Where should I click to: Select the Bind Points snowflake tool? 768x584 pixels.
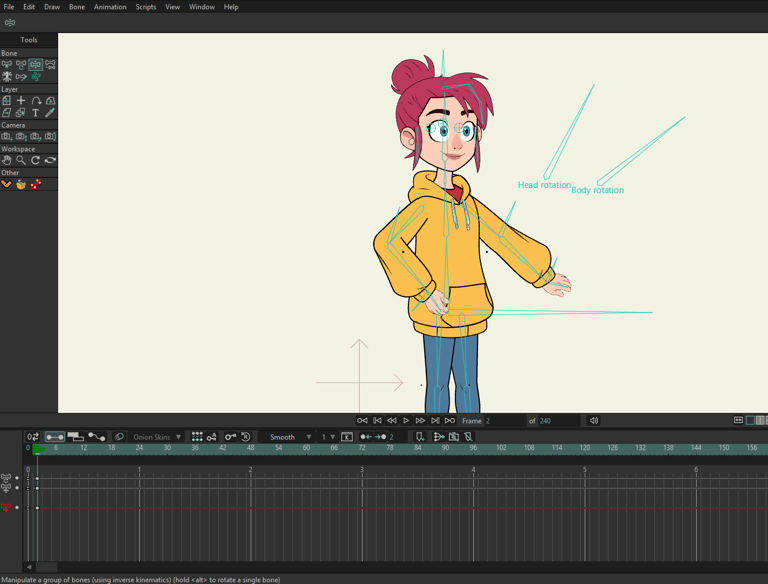coord(7,77)
